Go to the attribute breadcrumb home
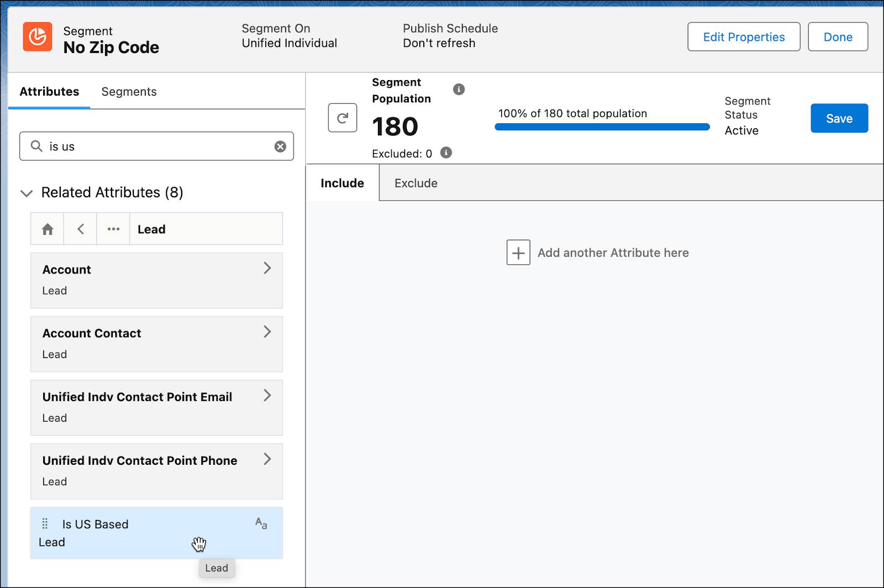 (x=48, y=229)
